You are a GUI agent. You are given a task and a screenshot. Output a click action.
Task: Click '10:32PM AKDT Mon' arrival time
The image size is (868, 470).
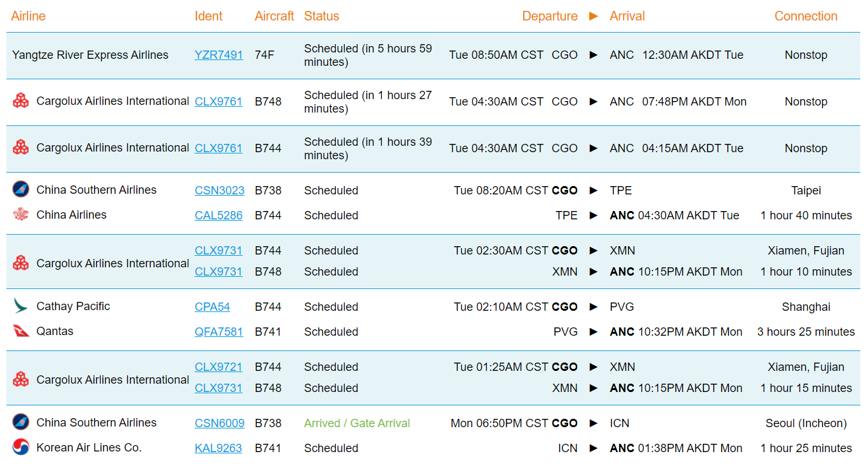pos(690,332)
